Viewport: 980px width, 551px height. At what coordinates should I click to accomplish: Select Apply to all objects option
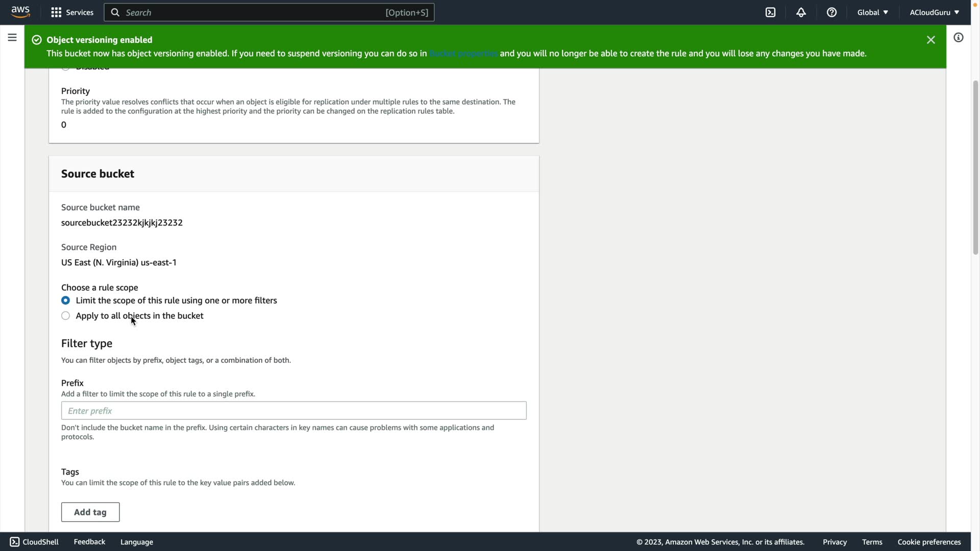66,316
